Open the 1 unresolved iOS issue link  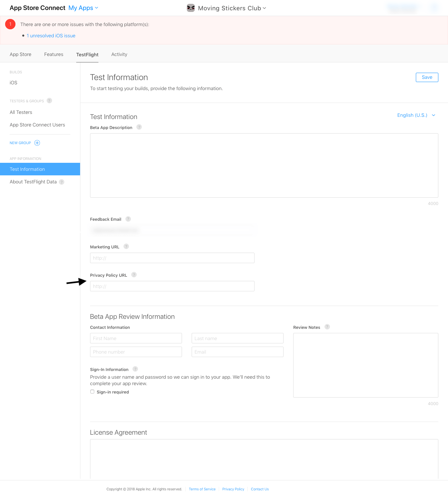(51, 35)
